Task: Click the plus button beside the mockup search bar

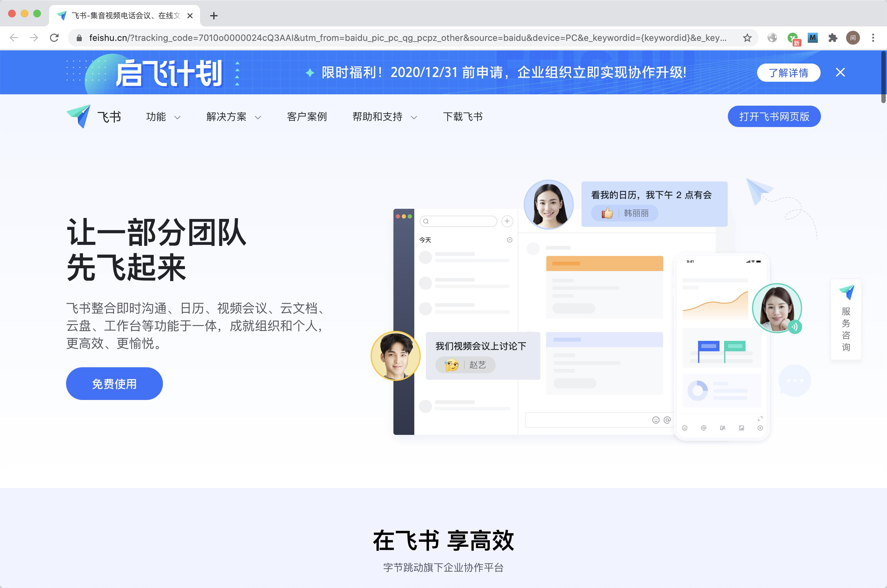Action: tap(507, 221)
